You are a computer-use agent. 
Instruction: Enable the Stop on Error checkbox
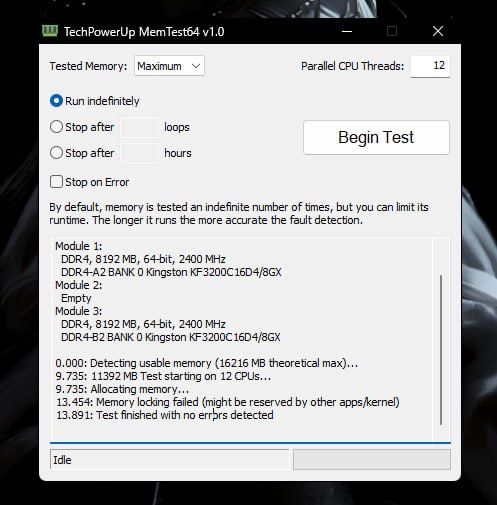56,182
